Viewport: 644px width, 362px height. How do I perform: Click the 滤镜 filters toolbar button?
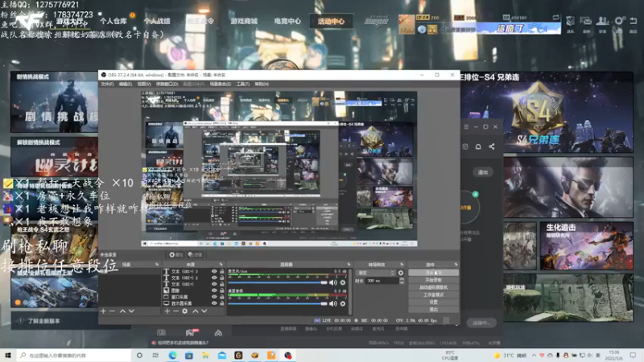pos(195,255)
